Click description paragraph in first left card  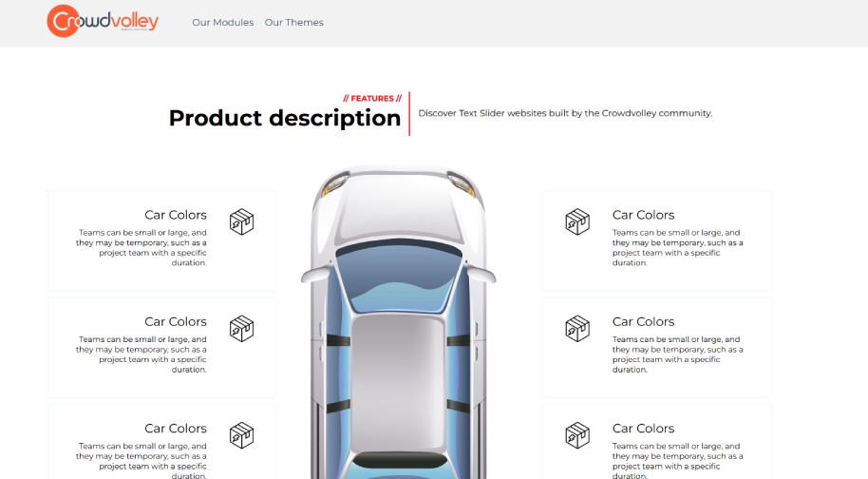click(x=142, y=247)
